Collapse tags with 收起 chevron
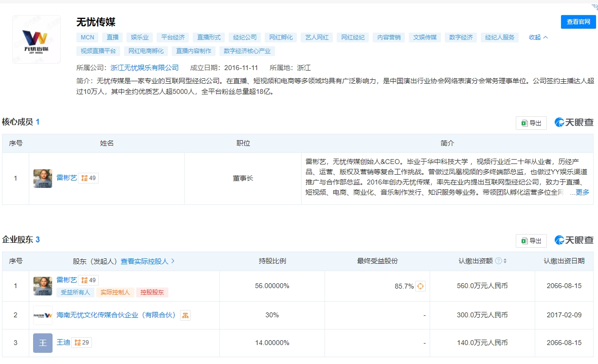 pyautogui.click(x=538, y=37)
